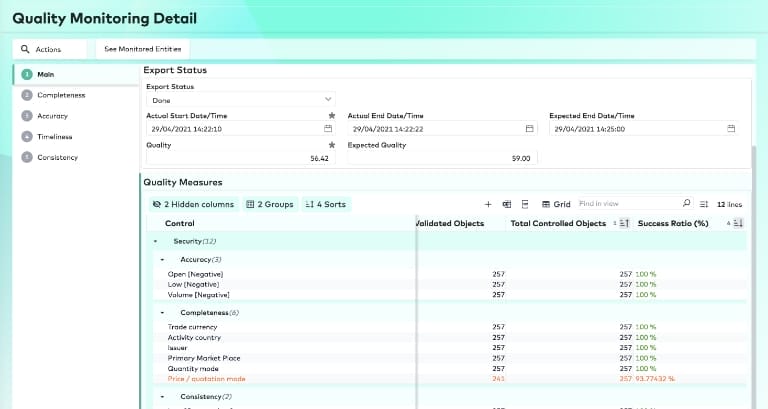Collapse the Security group row
Image resolution: width=768 pixels, height=409 pixels.
[x=155, y=241]
